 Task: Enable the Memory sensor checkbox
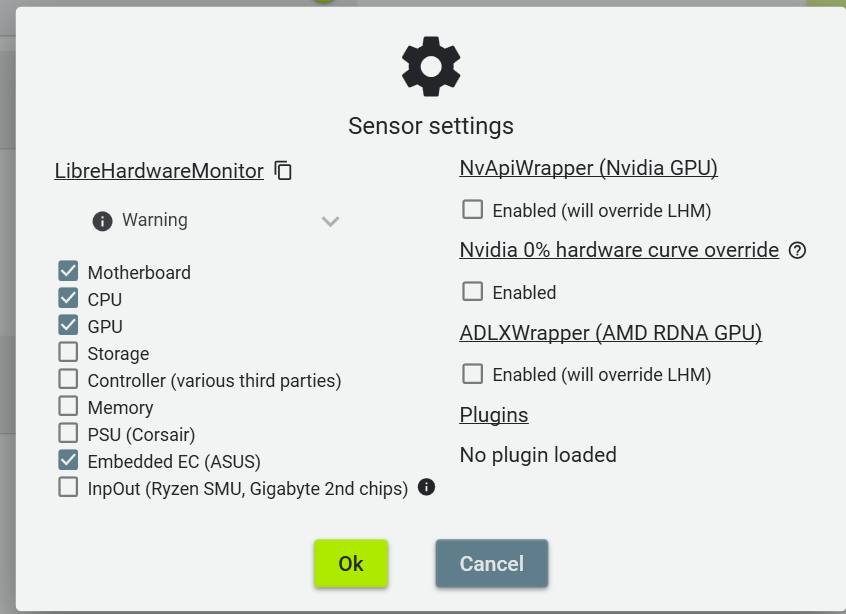pos(68,406)
